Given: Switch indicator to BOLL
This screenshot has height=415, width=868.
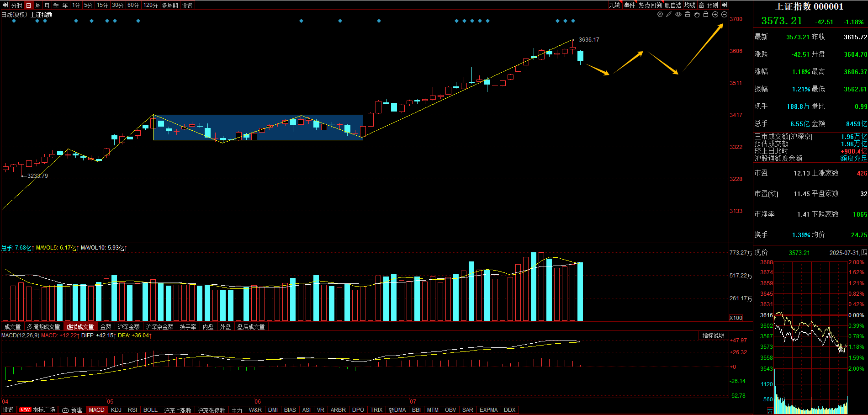Looking at the screenshot, I should 150,410.
